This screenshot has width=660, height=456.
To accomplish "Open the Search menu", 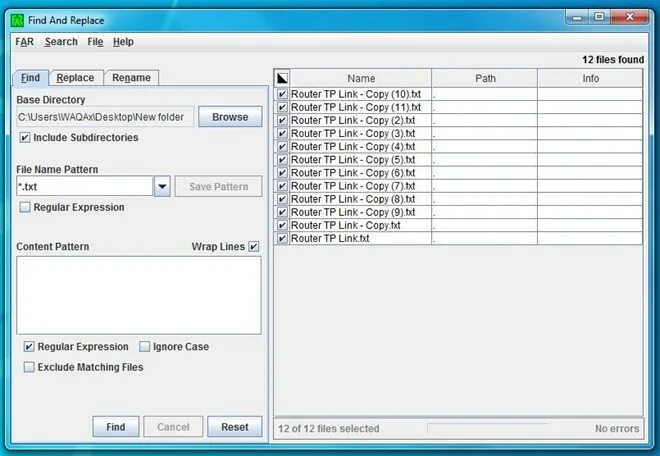I will tap(61, 42).
